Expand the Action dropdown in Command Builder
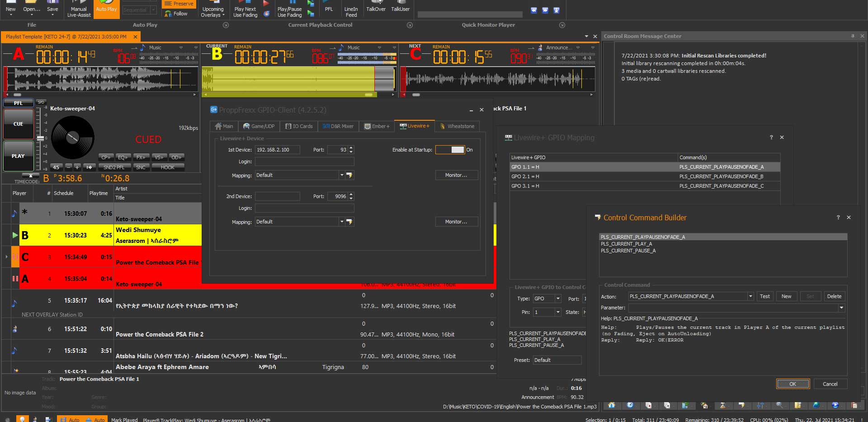868x422 pixels. tap(750, 296)
